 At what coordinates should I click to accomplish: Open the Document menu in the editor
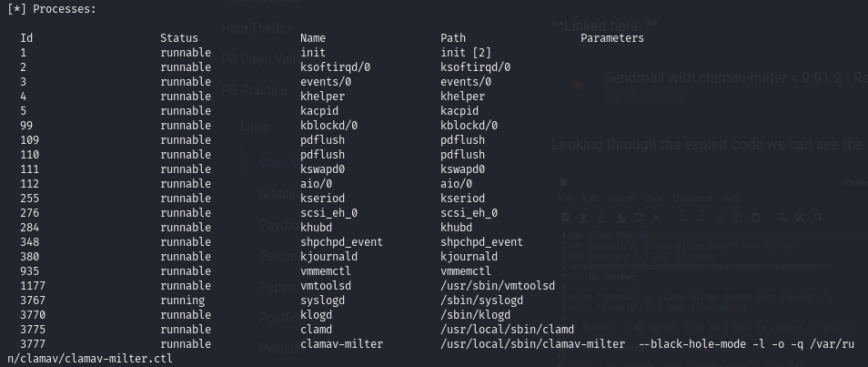[691, 199]
